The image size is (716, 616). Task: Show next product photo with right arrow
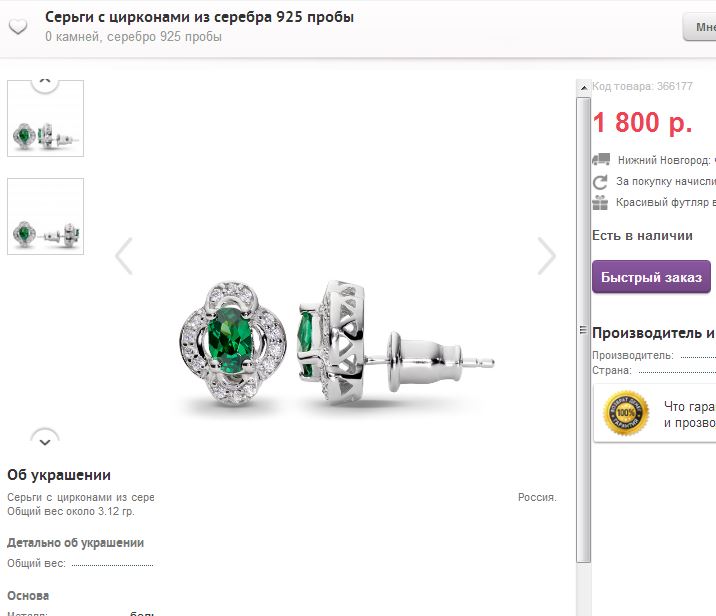[x=546, y=256]
